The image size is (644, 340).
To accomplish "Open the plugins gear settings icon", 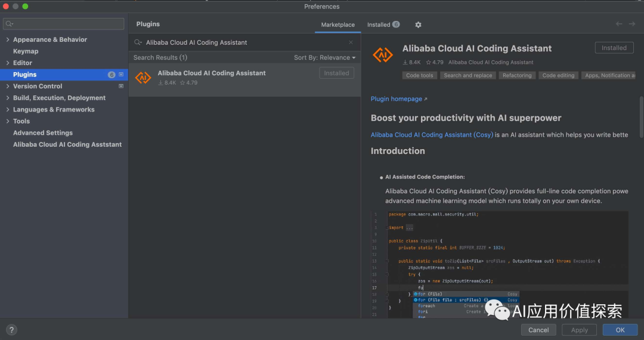I will click(418, 24).
